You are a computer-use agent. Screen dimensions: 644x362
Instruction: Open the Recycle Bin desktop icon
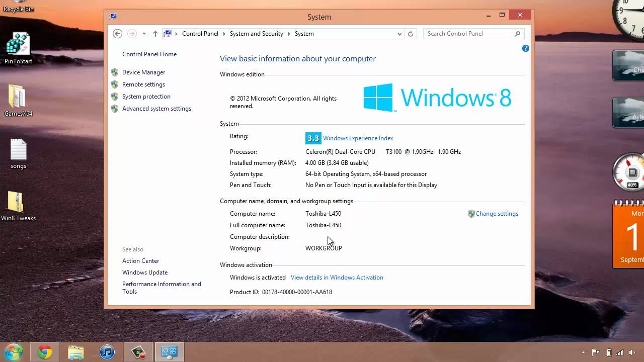coord(18,6)
